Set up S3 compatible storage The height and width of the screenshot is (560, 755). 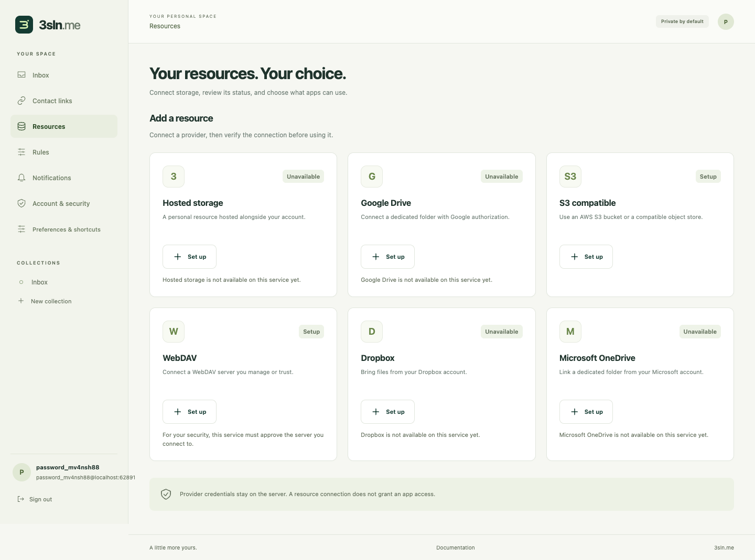coord(586,257)
